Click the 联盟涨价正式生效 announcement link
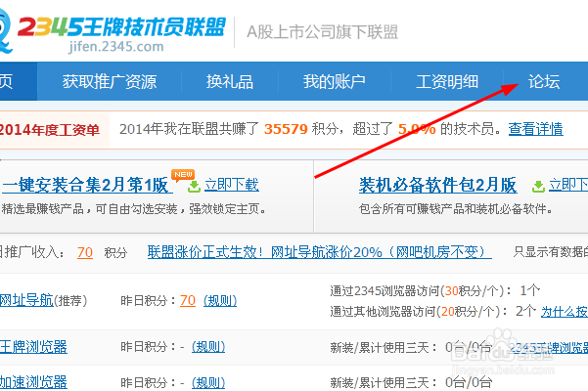Viewport: 588px width, 391px height. click(320, 252)
